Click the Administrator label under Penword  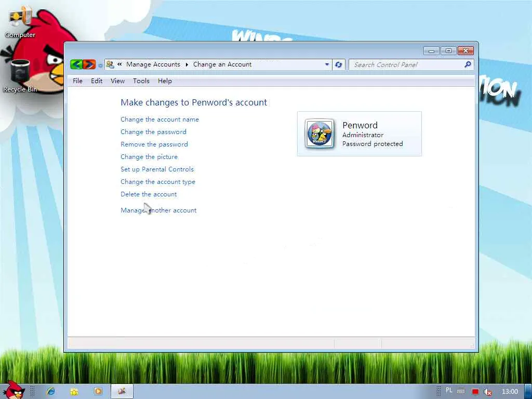tap(363, 135)
